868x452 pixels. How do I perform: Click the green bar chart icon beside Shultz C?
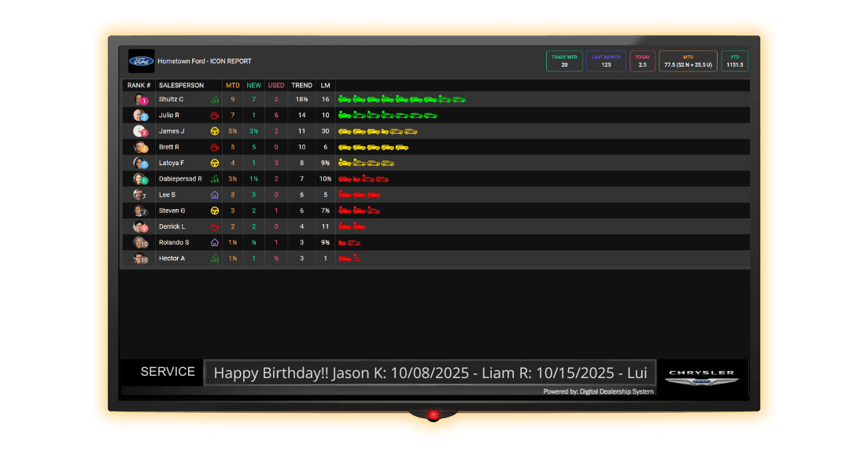click(x=214, y=100)
